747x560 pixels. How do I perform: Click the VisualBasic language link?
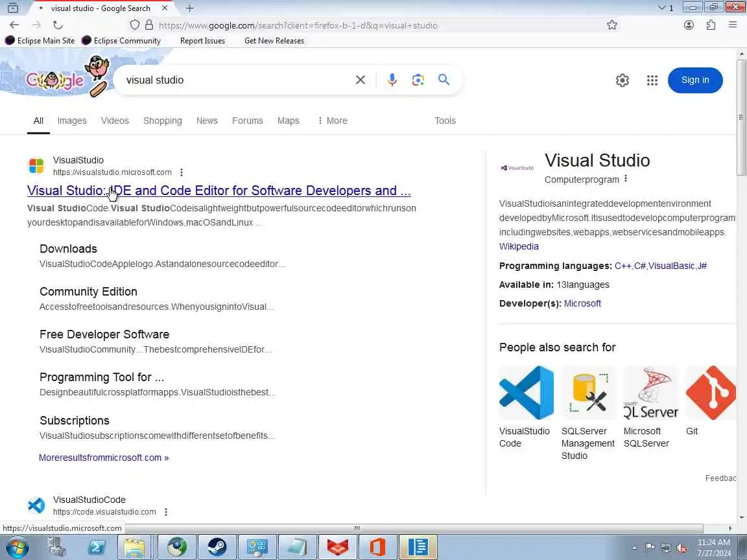tap(671, 266)
